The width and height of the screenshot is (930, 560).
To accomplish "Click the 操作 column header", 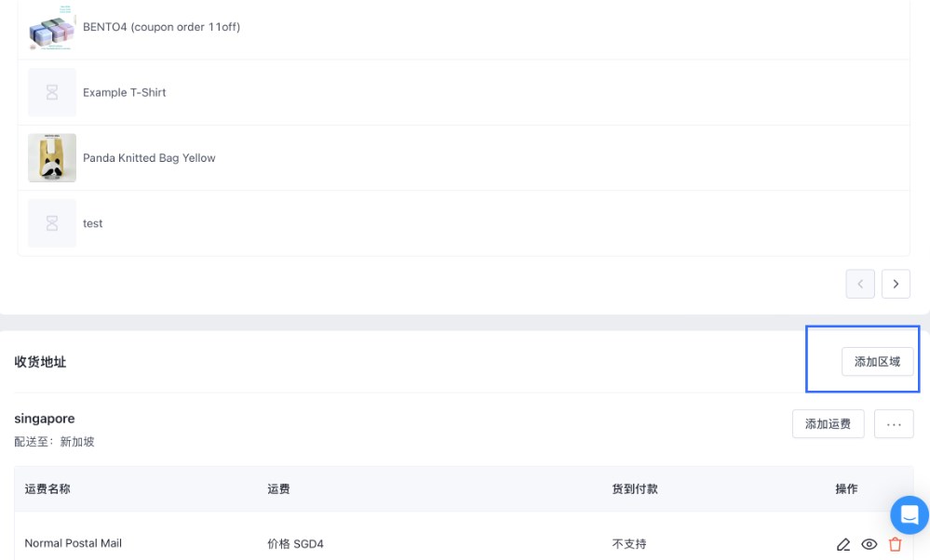I will [846, 489].
